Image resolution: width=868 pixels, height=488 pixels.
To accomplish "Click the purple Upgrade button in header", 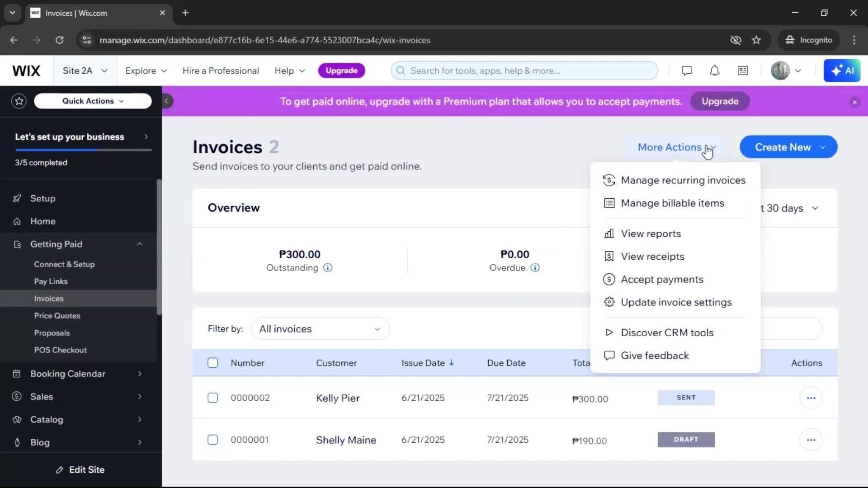I will click(341, 70).
